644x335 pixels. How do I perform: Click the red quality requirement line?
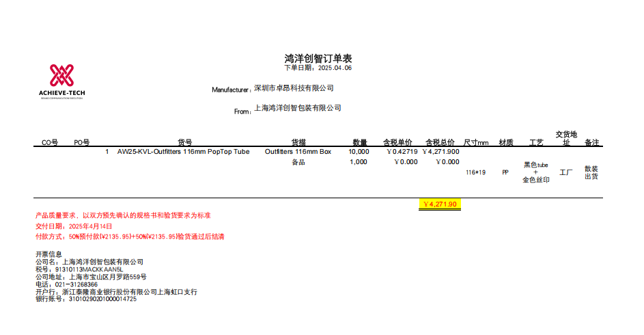[123, 215]
